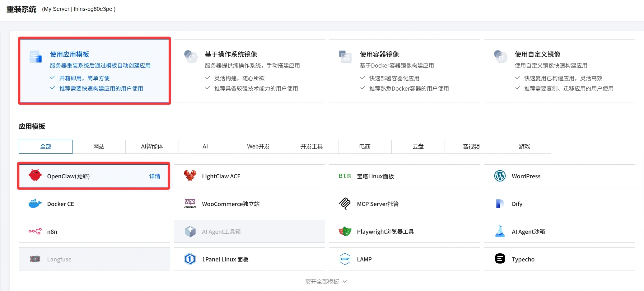Expand all templates via 展开全部模板
This screenshot has width=644, height=291.
[326, 281]
